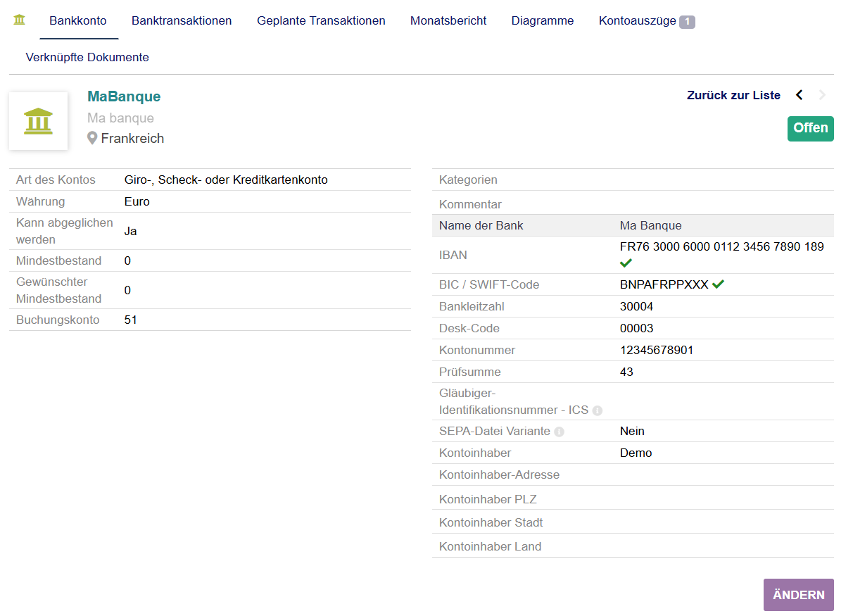Click the green checkmark under the IBAN
The image size is (853, 616).
click(626, 263)
